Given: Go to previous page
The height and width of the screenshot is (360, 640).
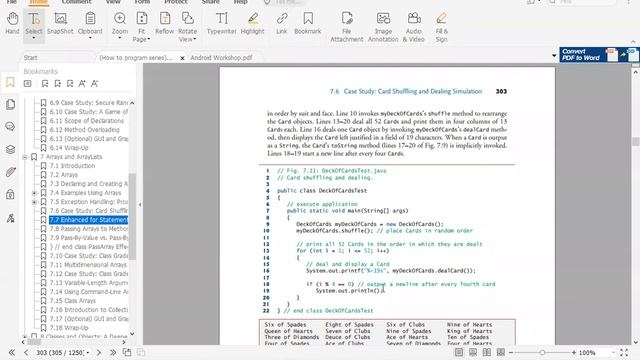Looking at the screenshot, I should point(26,352).
